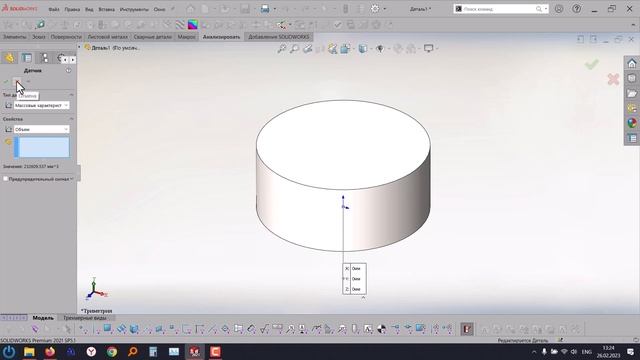Open the Options gear icon

(375, 9)
